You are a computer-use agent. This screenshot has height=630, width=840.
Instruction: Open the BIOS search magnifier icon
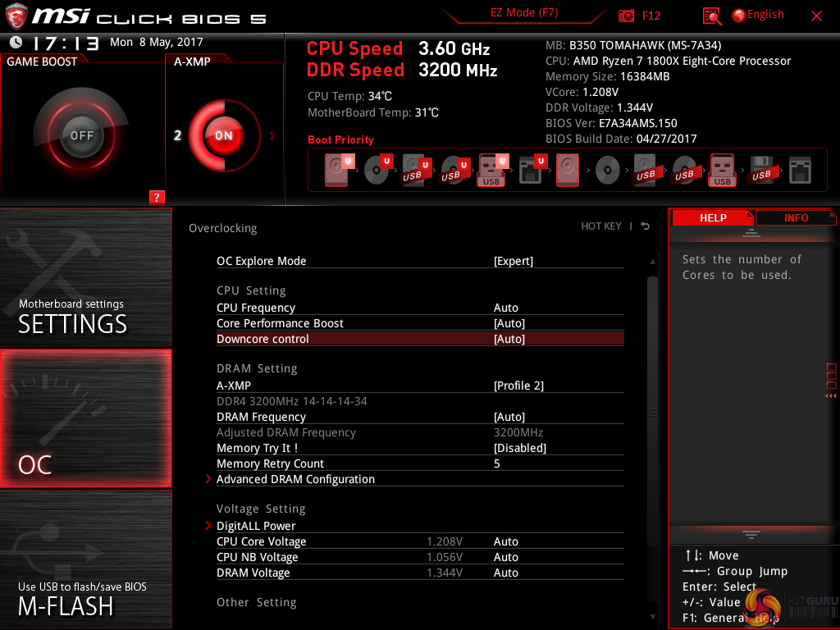pos(712,16)
